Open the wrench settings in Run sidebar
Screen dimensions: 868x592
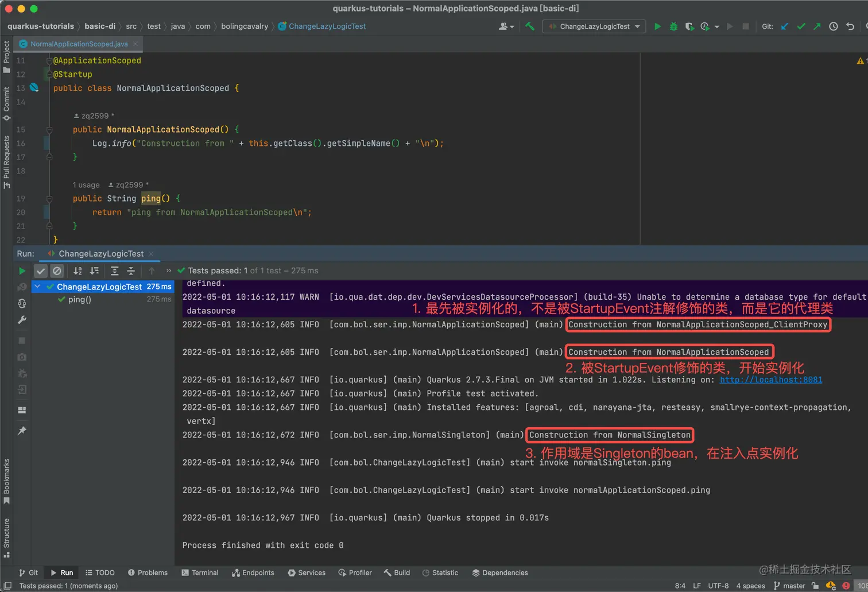22,320
